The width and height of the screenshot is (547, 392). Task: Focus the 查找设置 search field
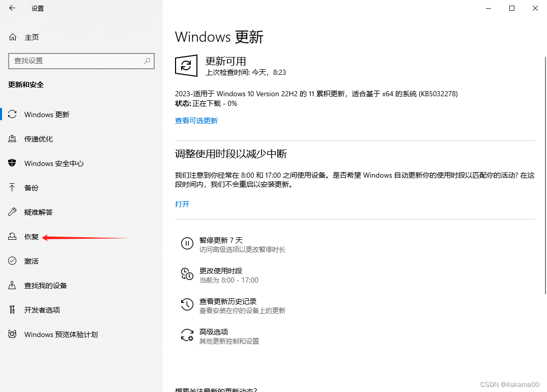coord(81,61)
